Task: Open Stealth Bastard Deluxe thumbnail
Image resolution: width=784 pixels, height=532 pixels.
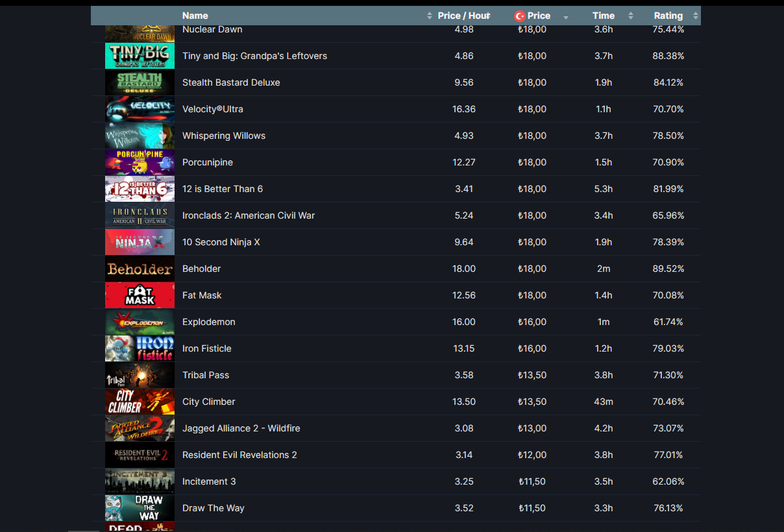Action: (140, 82)
